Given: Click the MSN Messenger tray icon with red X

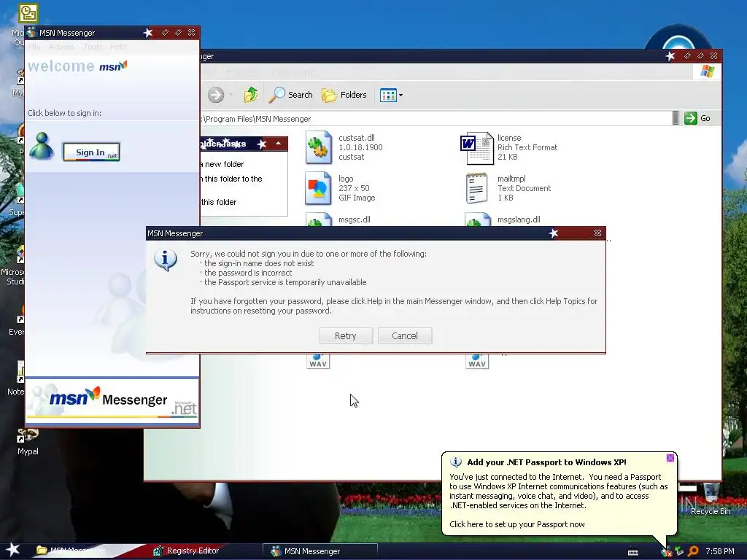Looking at the screenshot, I should click(666, 551).
